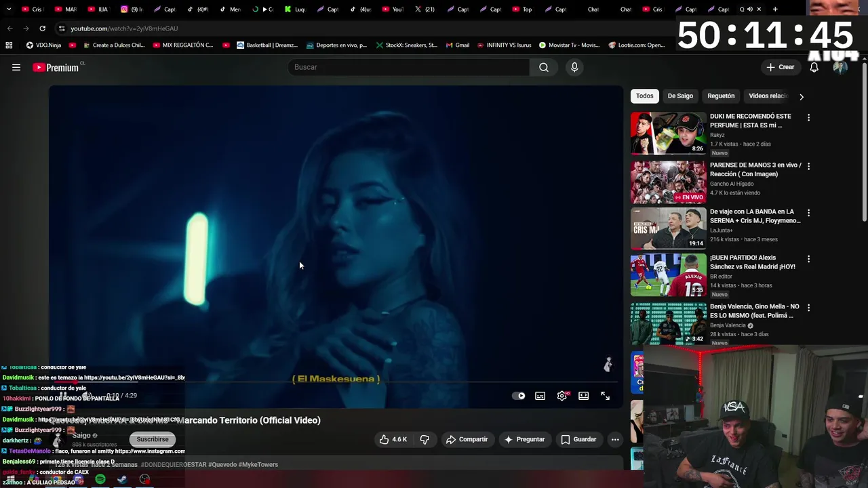Viewport: 868px width, 488px height.
Task: Select the Videos relacionados chip
Action: (768, 96)
